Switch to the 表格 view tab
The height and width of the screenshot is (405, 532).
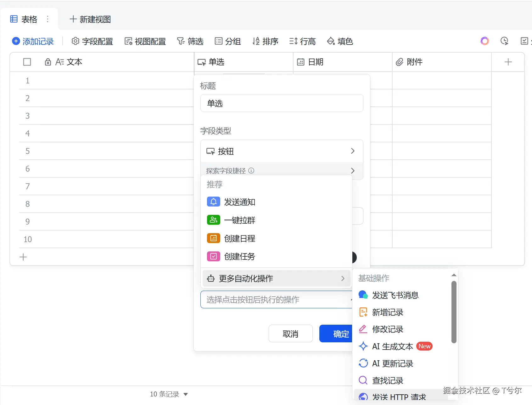pyautogui.click(x=29, y=19)
